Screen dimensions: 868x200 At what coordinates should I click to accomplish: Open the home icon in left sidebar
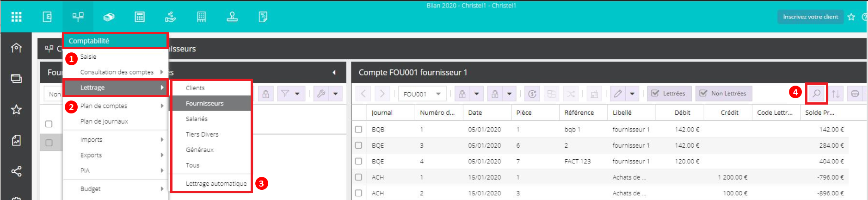16,48
